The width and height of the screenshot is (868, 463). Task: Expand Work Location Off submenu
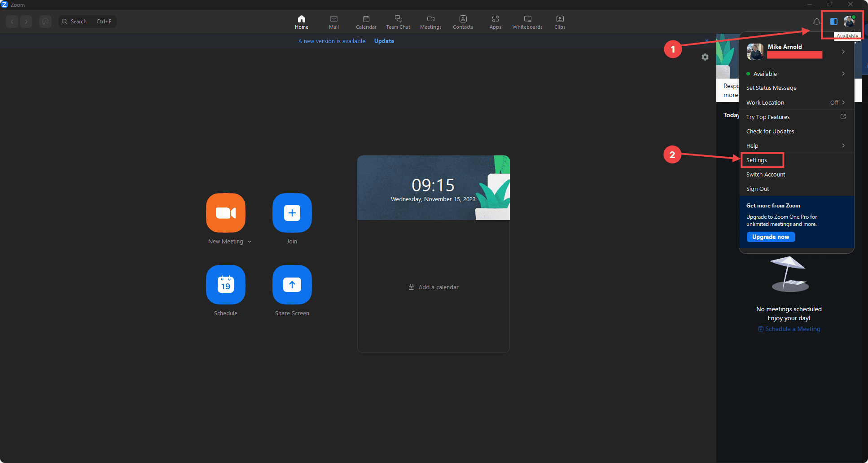click(x=797, y=102)
